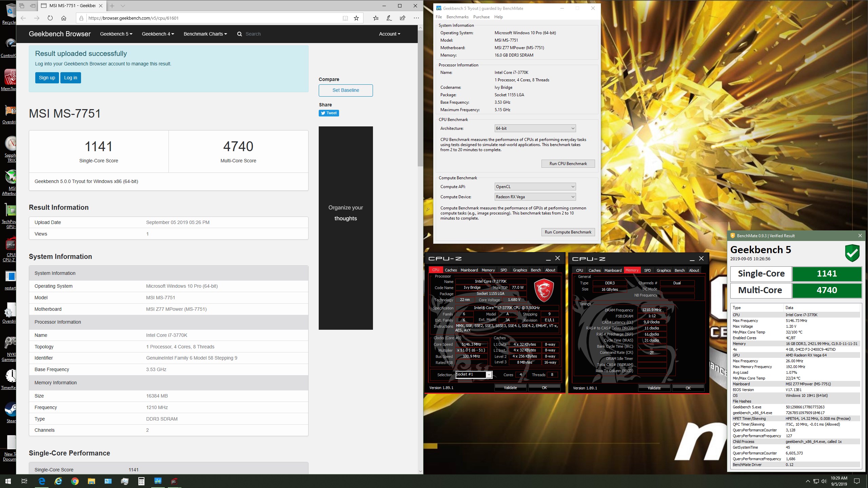Click the Edge page vertical scrollbar thumb
The width and height of the screenshot is (868, 488).
click(x=420, y=98)
